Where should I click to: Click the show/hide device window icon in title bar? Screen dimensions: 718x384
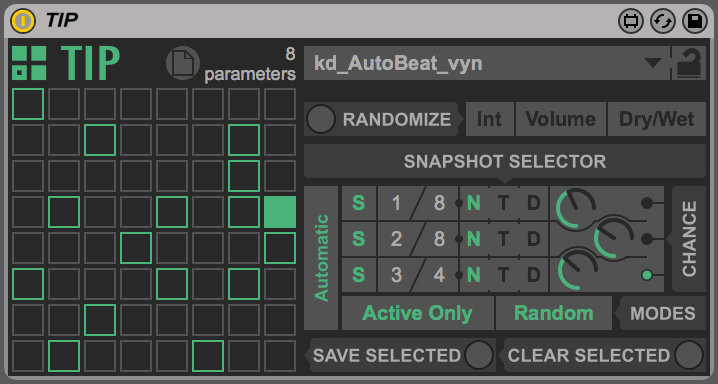click(631, 21)
